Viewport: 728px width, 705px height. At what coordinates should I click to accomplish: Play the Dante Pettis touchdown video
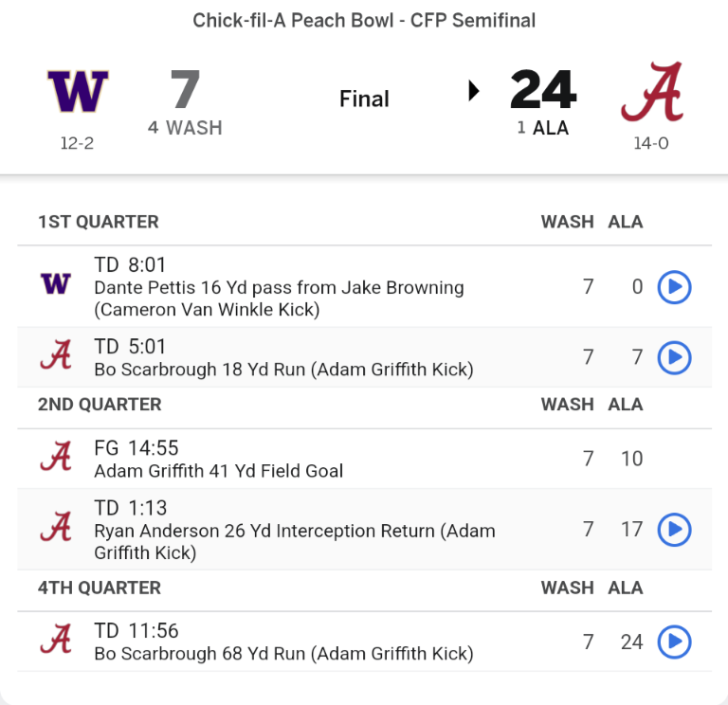click(674, 286)
